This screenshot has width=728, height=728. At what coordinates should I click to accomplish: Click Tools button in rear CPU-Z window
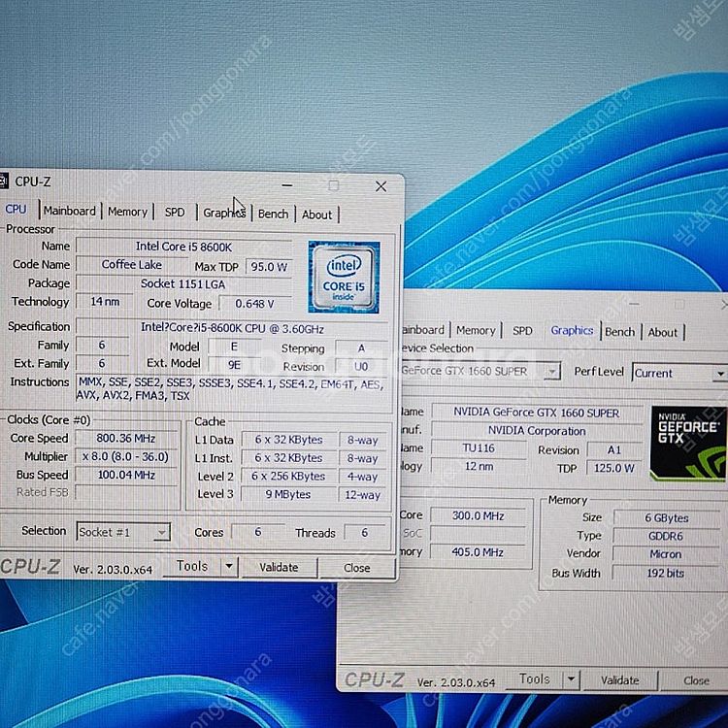click(x=535, y=679)
